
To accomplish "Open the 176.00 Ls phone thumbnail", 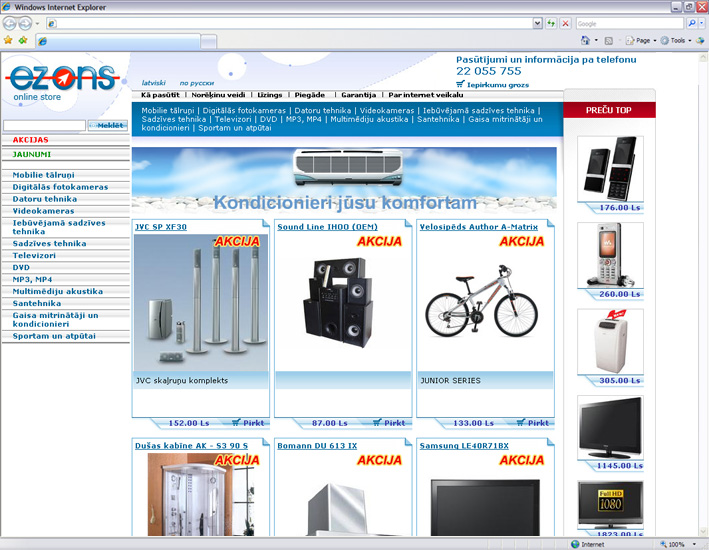I will pyautogui.click(x=610, y=169).
